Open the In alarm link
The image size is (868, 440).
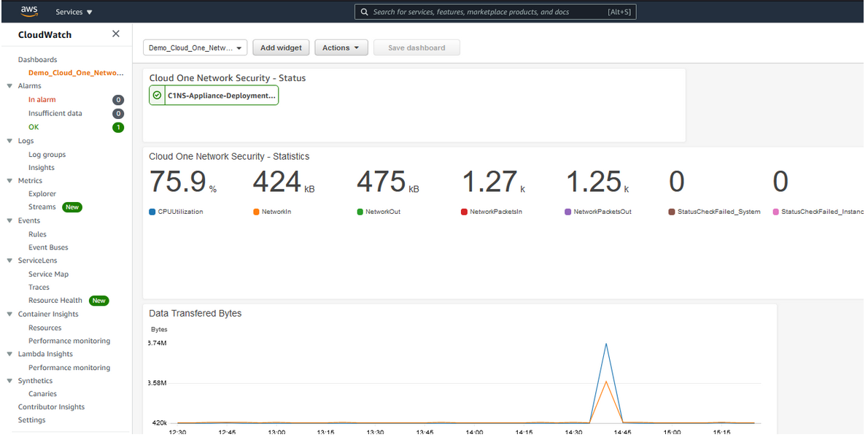[42, 100]
